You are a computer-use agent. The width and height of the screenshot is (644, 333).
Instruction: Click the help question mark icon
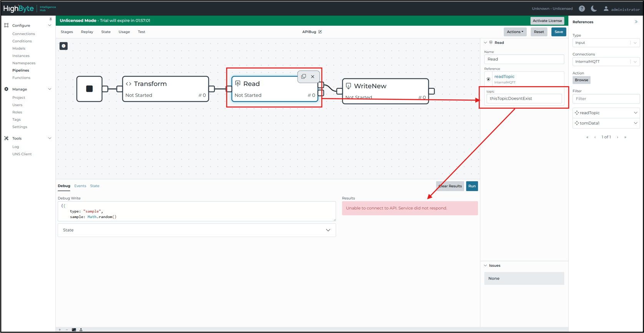tap(582, 8)
